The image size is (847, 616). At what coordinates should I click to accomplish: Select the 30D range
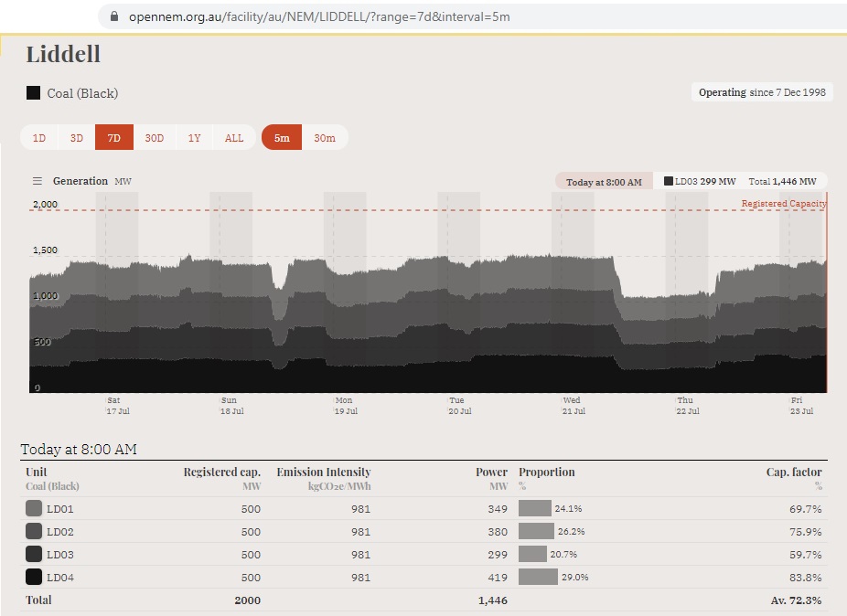coord(154,138)
